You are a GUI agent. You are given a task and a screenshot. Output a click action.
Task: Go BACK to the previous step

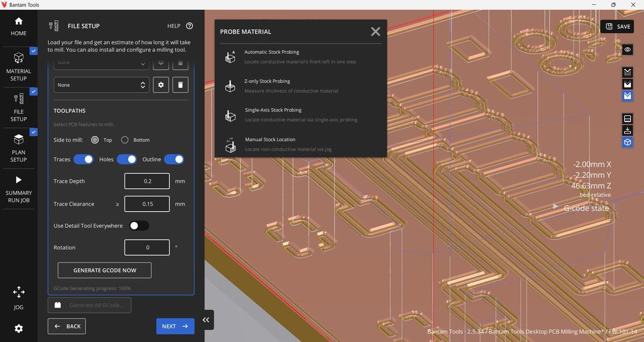pyautogui.click(x=67, y=326)
